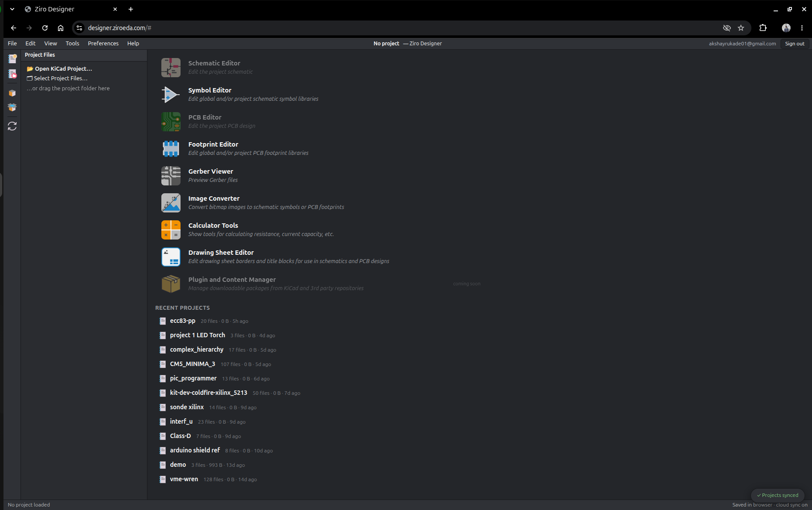Open the Calculator Tools icon

click(171, 230)
